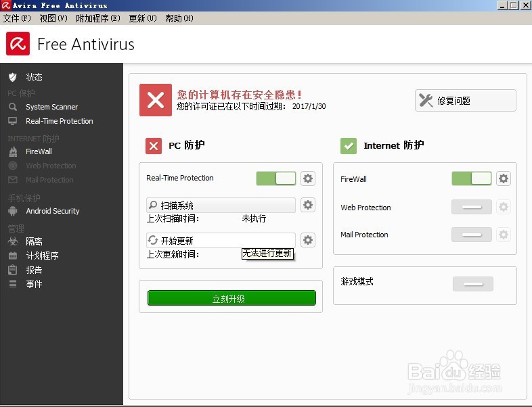The width and height of the screenshot is (532, 407).
Task: Click the shield icon beside 状态
Action: [13, 77]
